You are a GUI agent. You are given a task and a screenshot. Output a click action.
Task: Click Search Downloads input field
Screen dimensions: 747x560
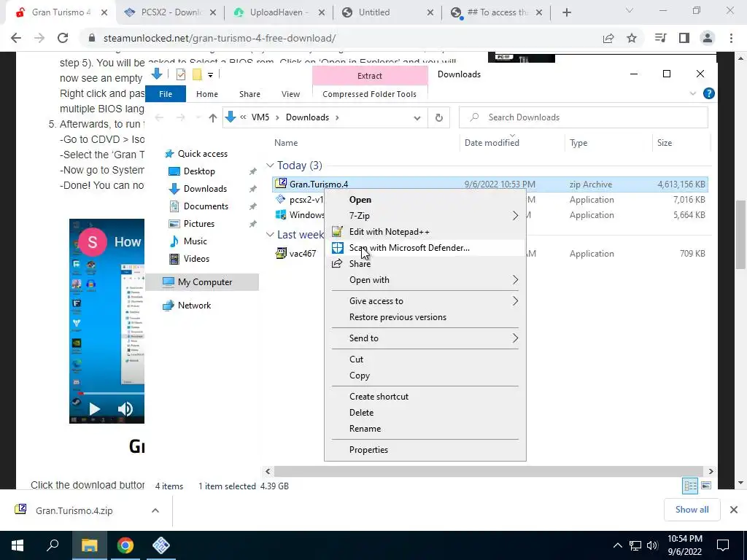[x=583, y=117]
